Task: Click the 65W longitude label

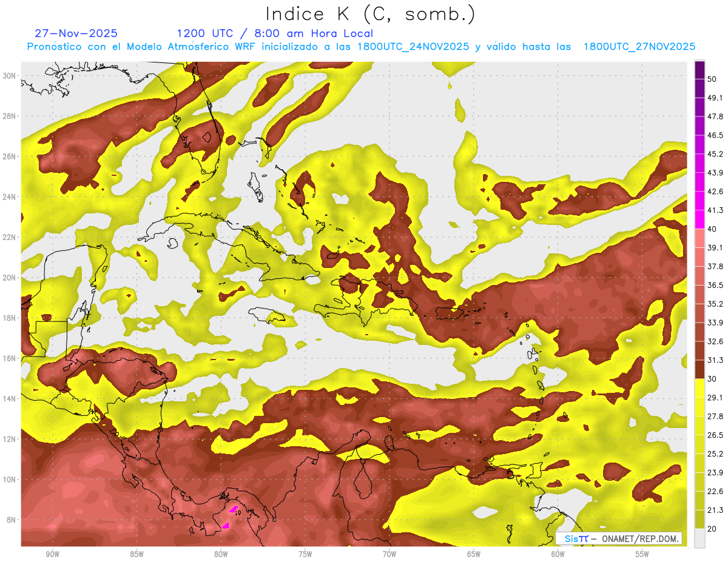Action: click(474, 554)
